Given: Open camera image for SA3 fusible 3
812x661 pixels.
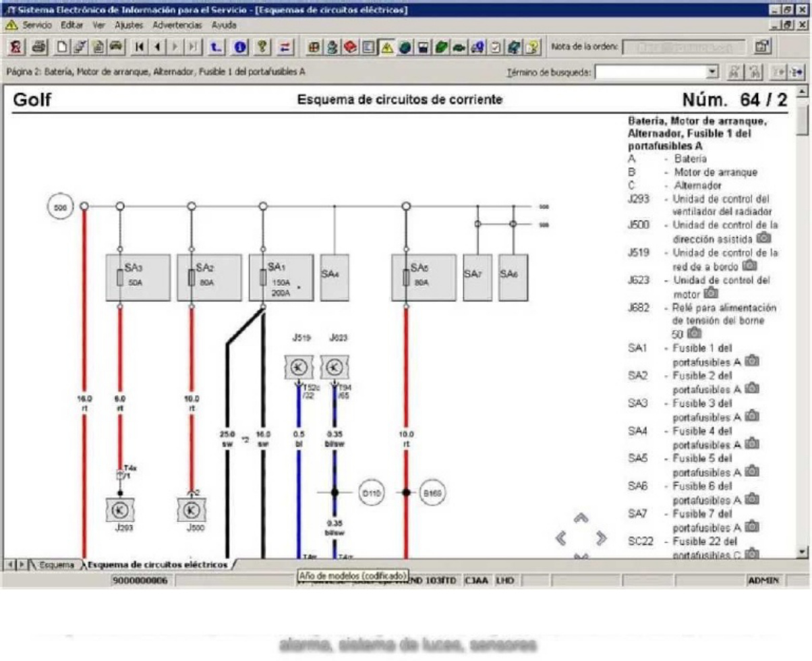Looking at the screenshot, I should tap(752, 417).
